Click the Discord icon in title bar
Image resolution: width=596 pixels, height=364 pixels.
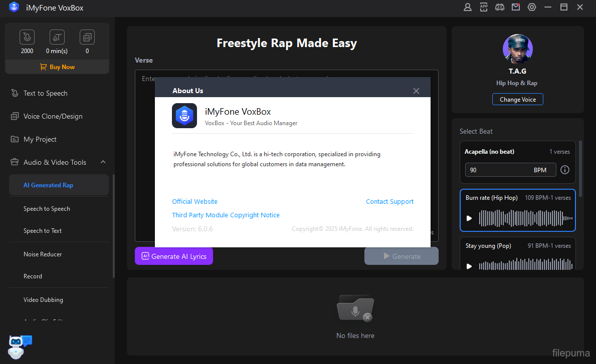(x=500, y=7)
